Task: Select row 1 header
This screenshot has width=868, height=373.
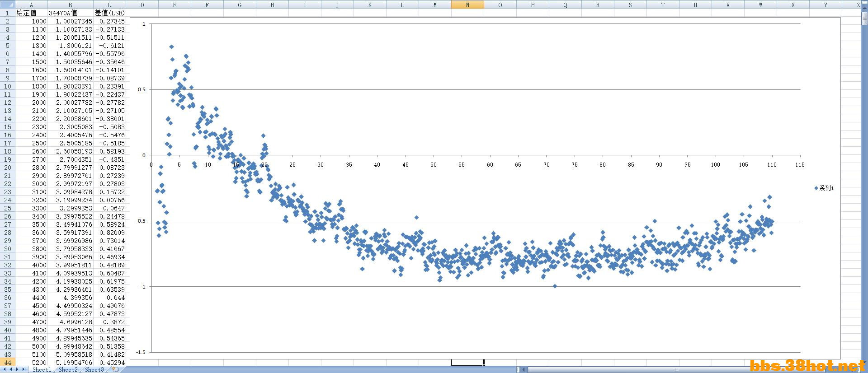Action: tap(7, 13)
